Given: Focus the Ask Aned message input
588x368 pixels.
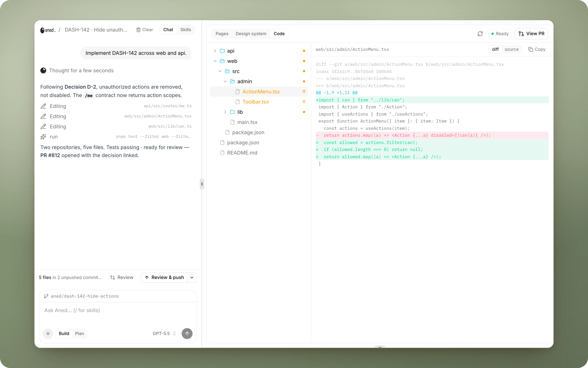Looking at the screenshot, I should [x=118, y=314].
